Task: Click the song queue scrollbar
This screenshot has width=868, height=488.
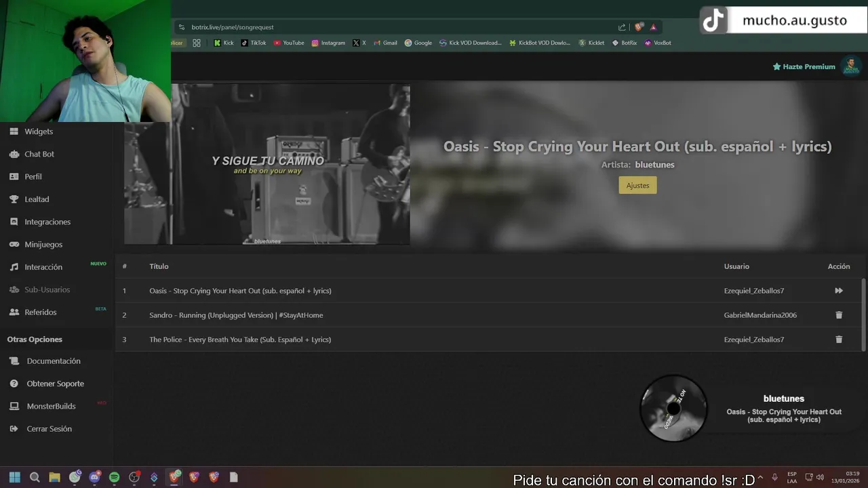Action: [863, 314]
